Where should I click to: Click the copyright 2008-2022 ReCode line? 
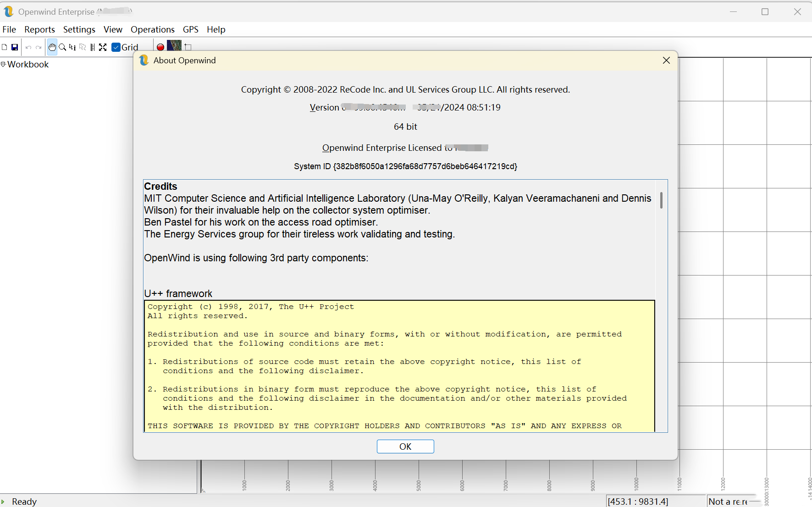coord(405,89)
